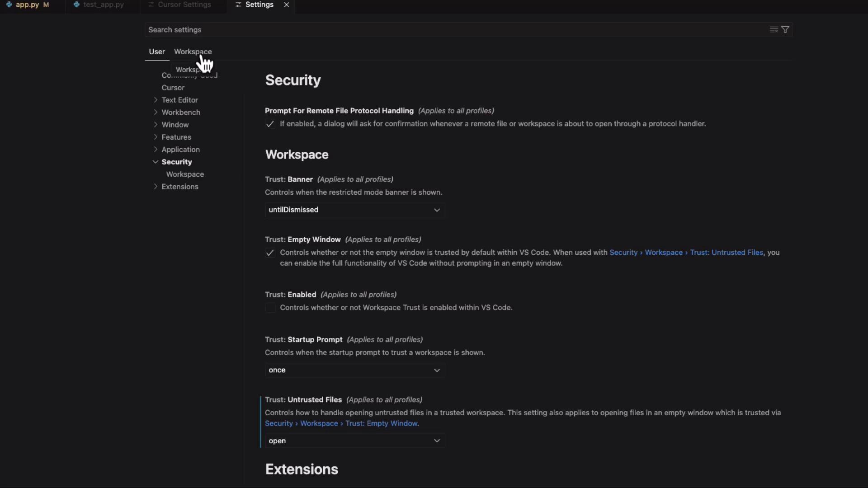Click the filter settings funnel icon
Image resolution: width=868 pixels, height=488 pixels.
(785, 29)
